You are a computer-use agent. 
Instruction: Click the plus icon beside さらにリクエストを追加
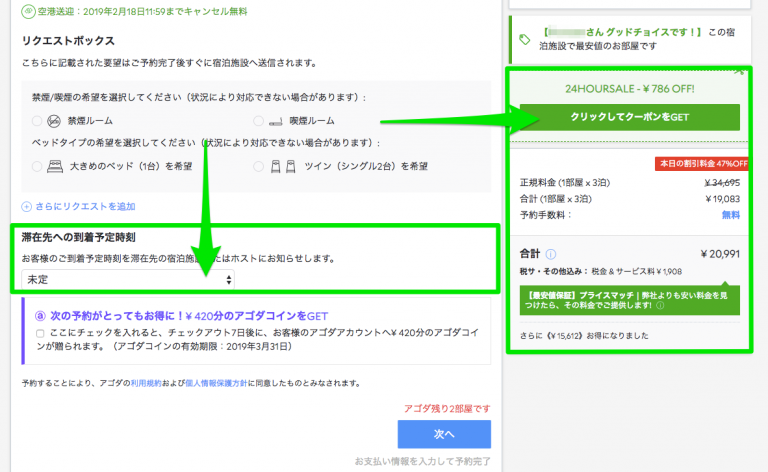26,207
